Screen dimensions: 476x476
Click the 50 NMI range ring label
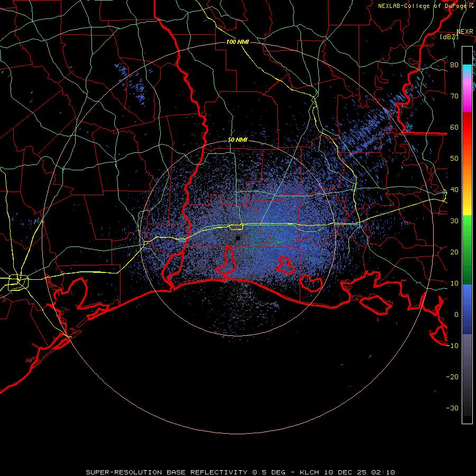(237, 140)
